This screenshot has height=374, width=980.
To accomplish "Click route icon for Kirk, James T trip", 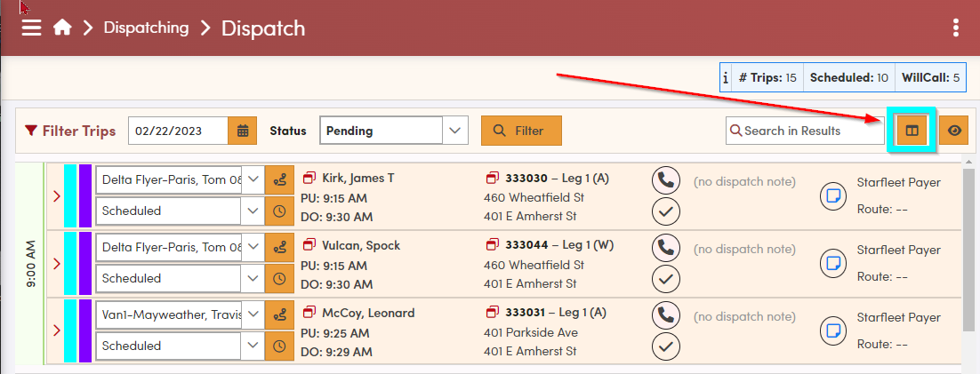I will [x=279, y=179].
